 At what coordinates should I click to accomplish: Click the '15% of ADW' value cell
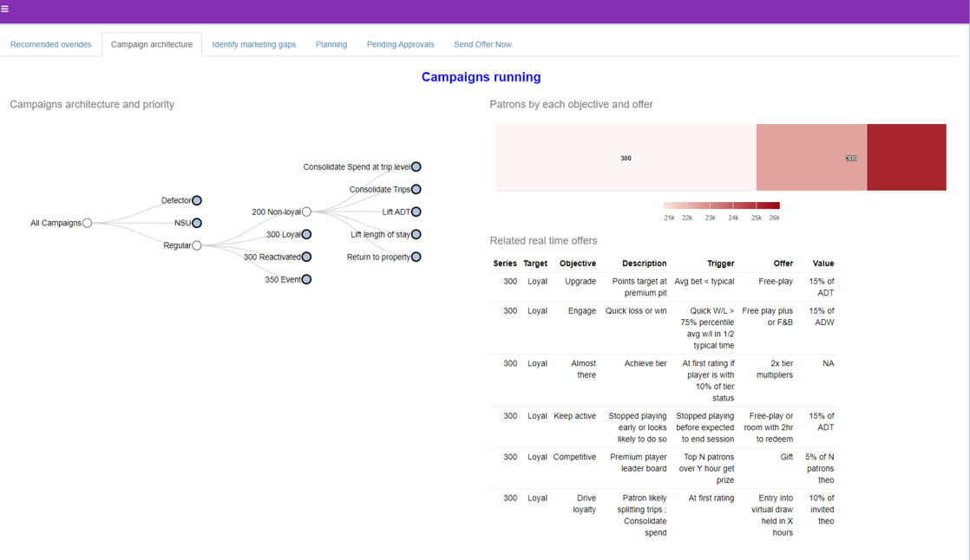(822, 316)
